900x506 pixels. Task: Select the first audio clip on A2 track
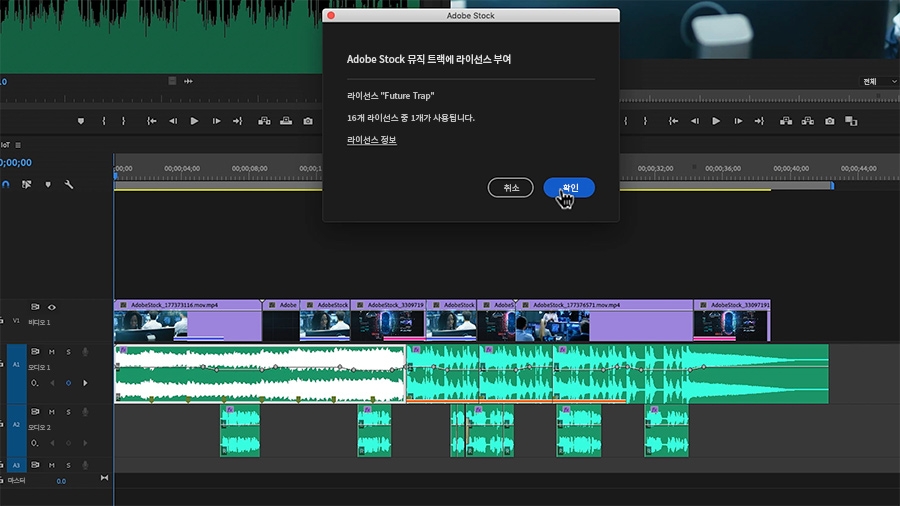[240, 431]
